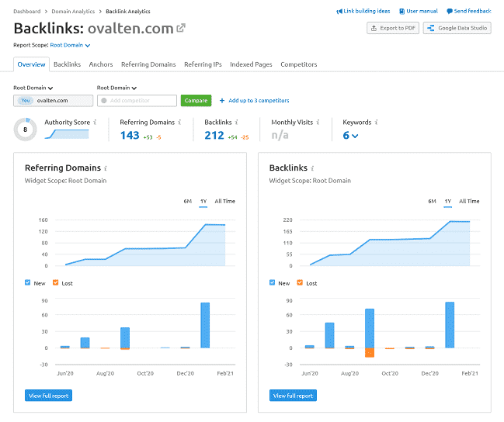Select 1Y range in Referring Domains widget
504x422 pixels.
coord(203,202)
